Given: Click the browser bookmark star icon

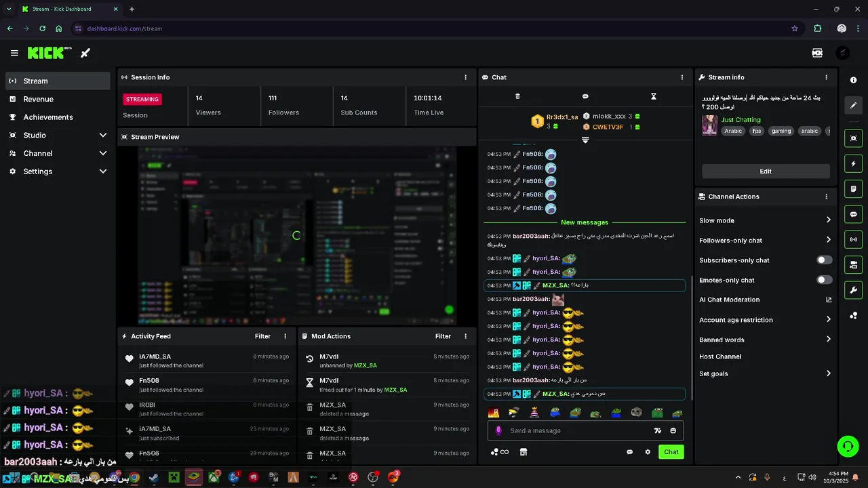Looking at the screenshot, I should tap(795, 28).
